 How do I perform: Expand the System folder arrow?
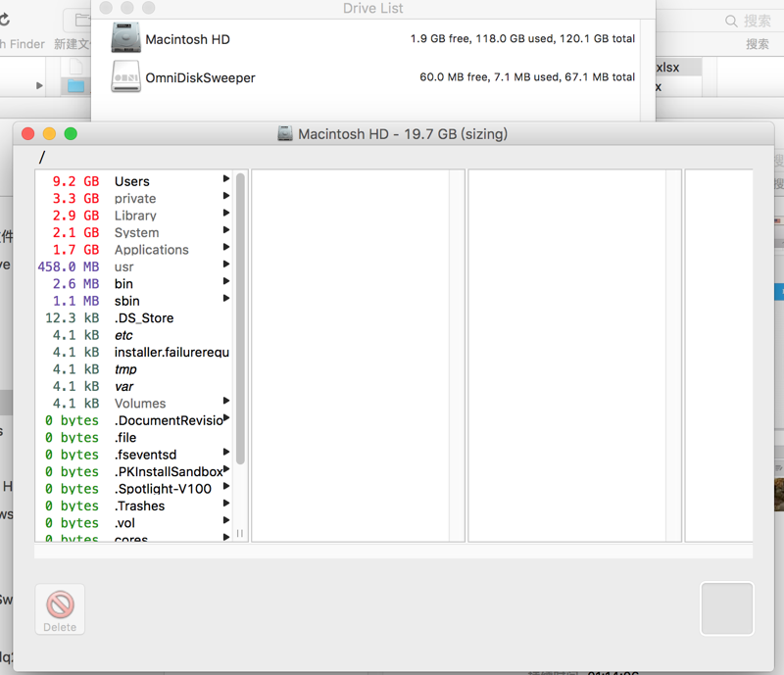[226, 229]
